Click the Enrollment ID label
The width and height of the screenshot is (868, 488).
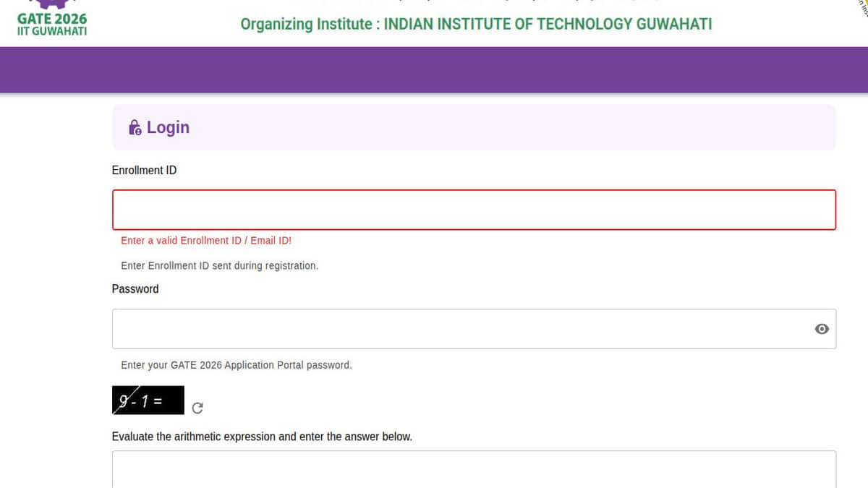tap(144, 170)
